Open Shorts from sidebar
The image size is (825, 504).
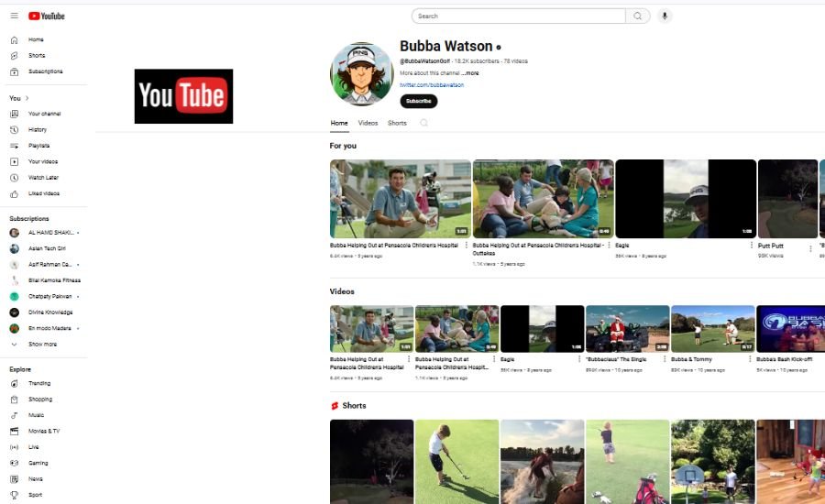36,55
